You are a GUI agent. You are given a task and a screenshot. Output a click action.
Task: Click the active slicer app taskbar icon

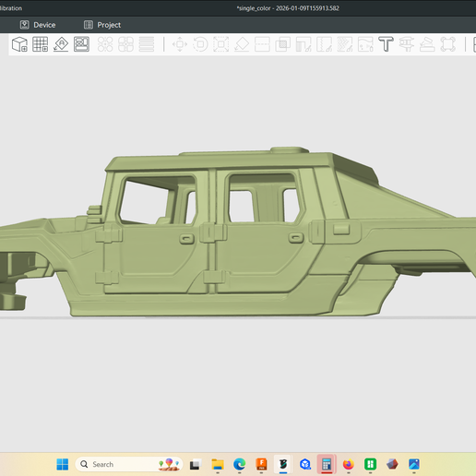(283, 464)
